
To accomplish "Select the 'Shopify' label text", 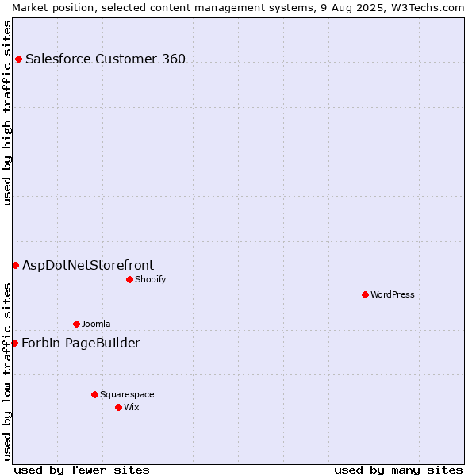I will pyautogui.click(x=150, y=279).
